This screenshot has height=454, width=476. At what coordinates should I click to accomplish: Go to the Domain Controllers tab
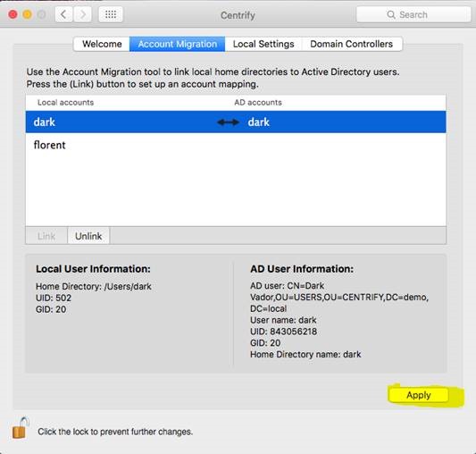[352, 44]
